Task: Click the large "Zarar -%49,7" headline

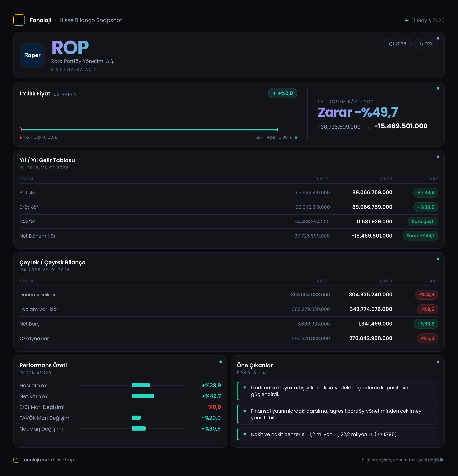Action: point(358,112)
